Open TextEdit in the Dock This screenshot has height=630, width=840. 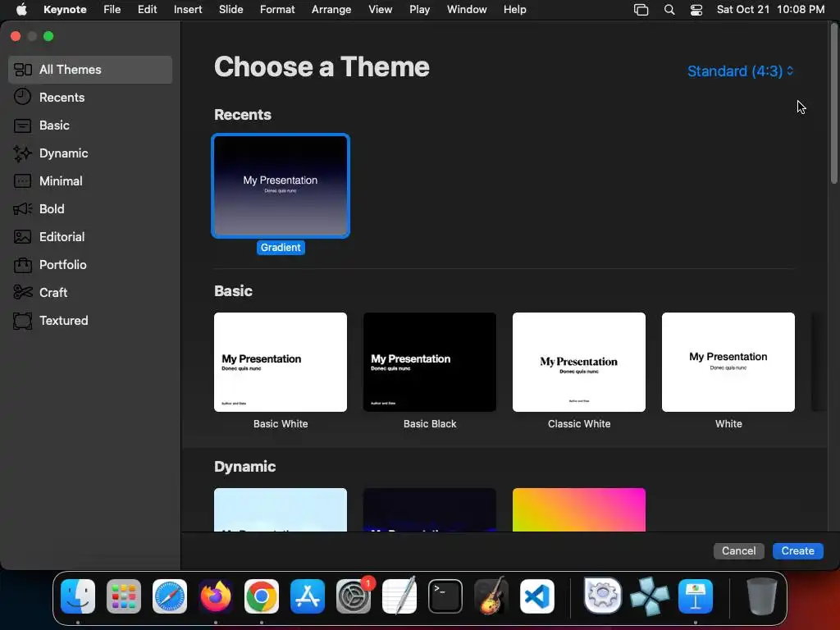399,596
